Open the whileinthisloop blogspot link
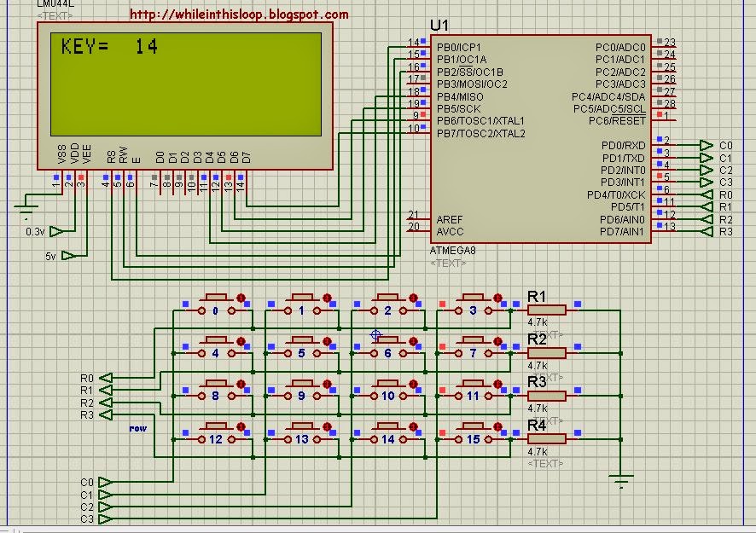Screen dimensions: 756x533 click(x=237, y=14)
